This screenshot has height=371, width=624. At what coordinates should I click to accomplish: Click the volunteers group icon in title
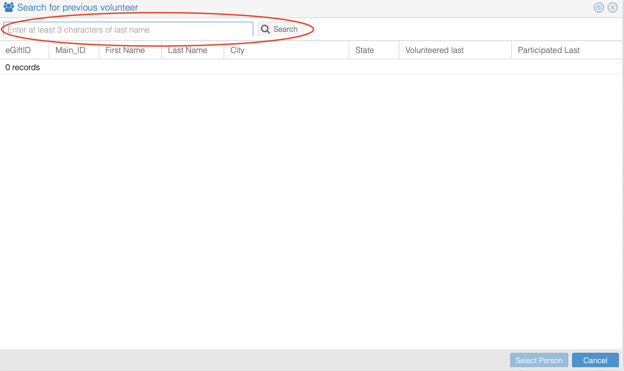pos(9,7)
